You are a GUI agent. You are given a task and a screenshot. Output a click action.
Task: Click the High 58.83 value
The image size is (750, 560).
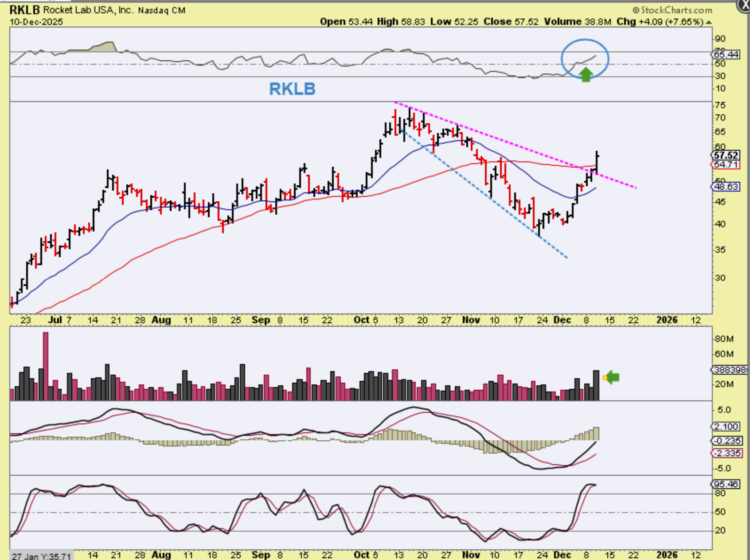click(401, 21)
